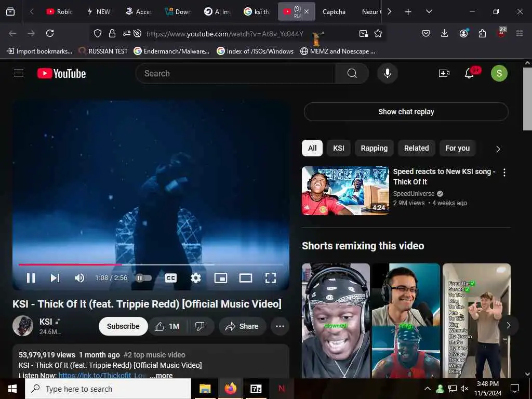Open the YouTube guide hamburger menu

point(19,73)
